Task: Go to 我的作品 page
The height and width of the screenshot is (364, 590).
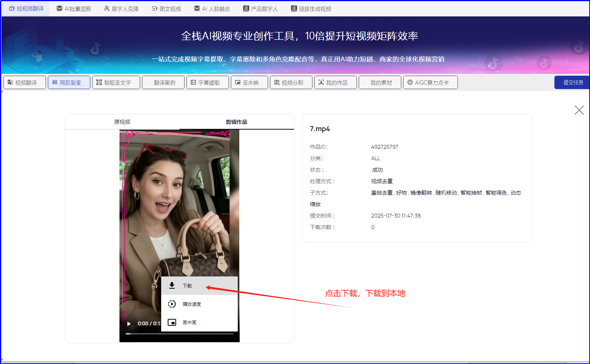Action: pos(335,83)
